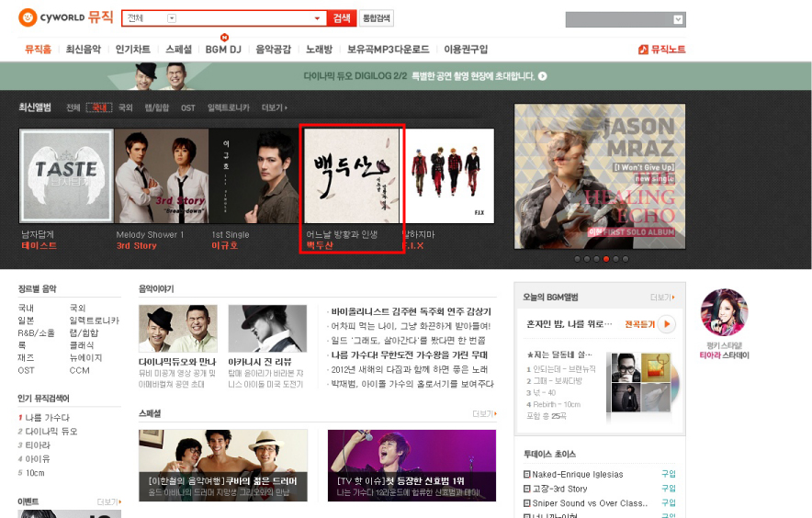Expand 더보기 in 오늘의 BGM앨범

tap(663, 298)
